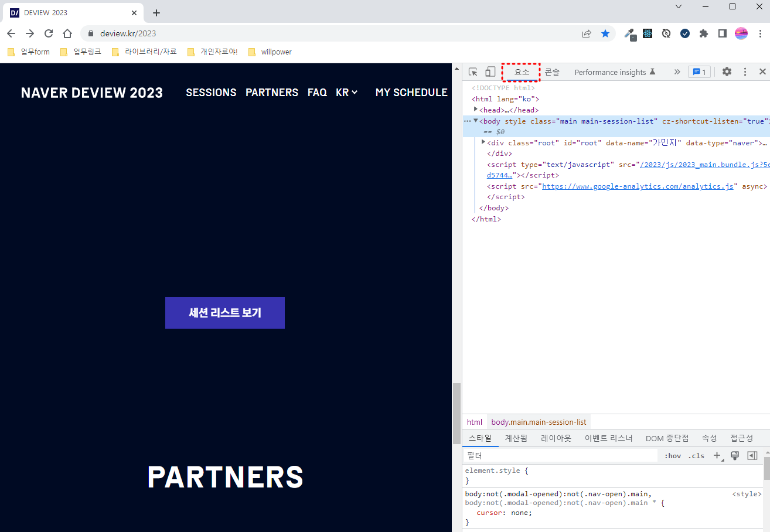Switch to the 접근성 pane tab
This screenshot has height=532, width=770.
coord(742,438)
